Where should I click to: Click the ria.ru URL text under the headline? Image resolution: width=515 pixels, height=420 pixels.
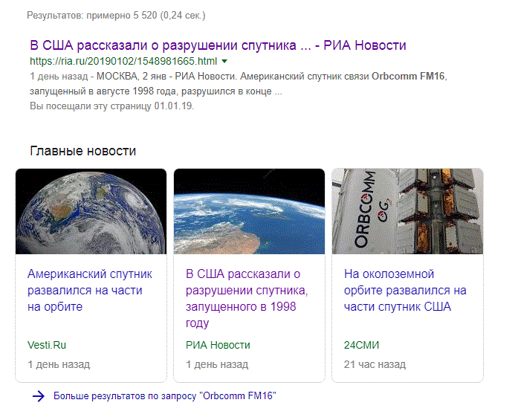[x=123, y=61]
